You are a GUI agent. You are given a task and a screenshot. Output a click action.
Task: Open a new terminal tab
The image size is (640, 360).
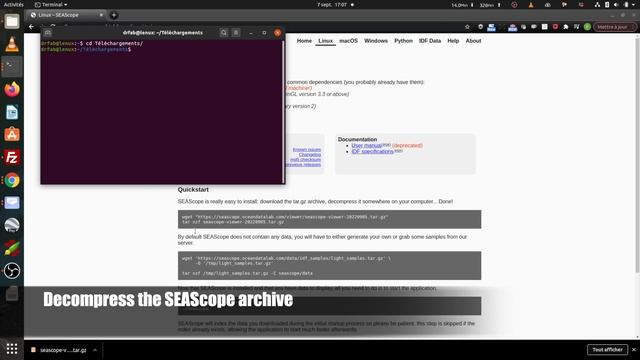(48, 33)
